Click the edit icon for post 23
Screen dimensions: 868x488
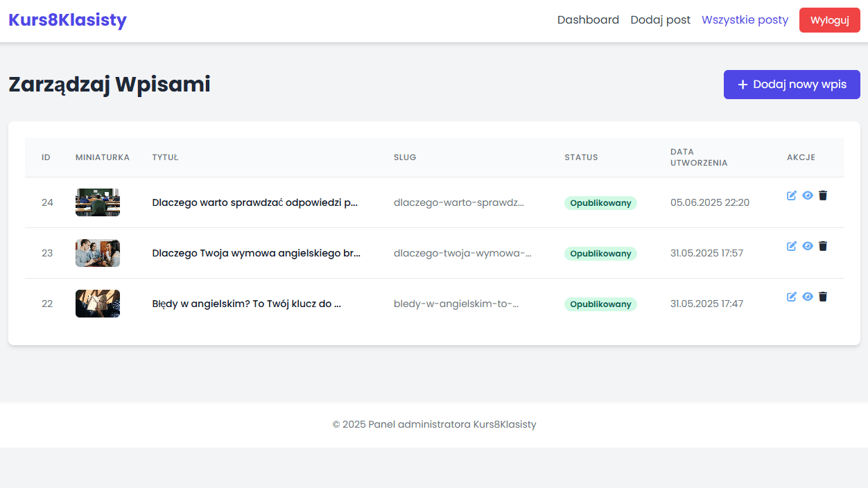point(792,246)
